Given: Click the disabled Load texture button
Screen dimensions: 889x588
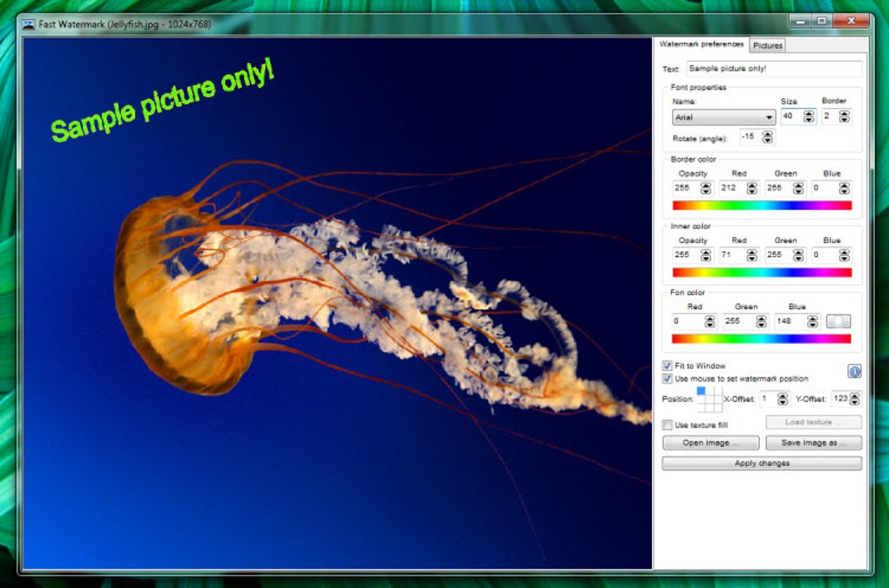Looking at the screenshot, I should pos(813,422).
